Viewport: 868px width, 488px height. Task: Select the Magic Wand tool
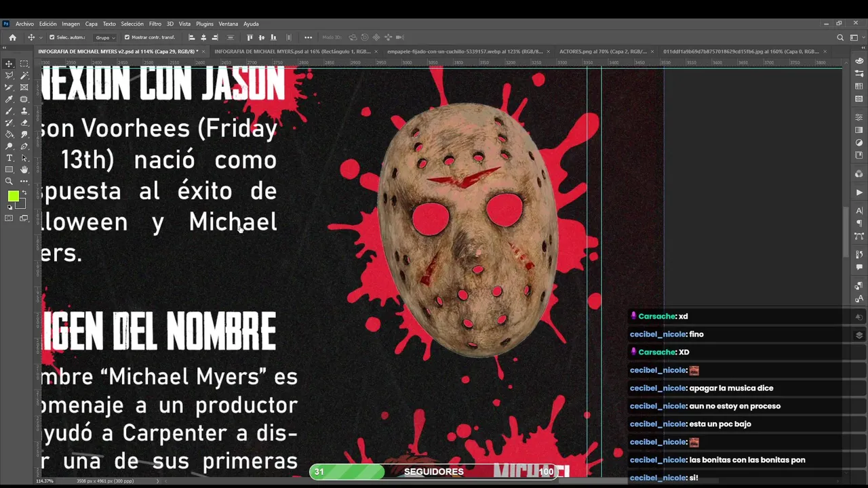(x=24, y=75)
